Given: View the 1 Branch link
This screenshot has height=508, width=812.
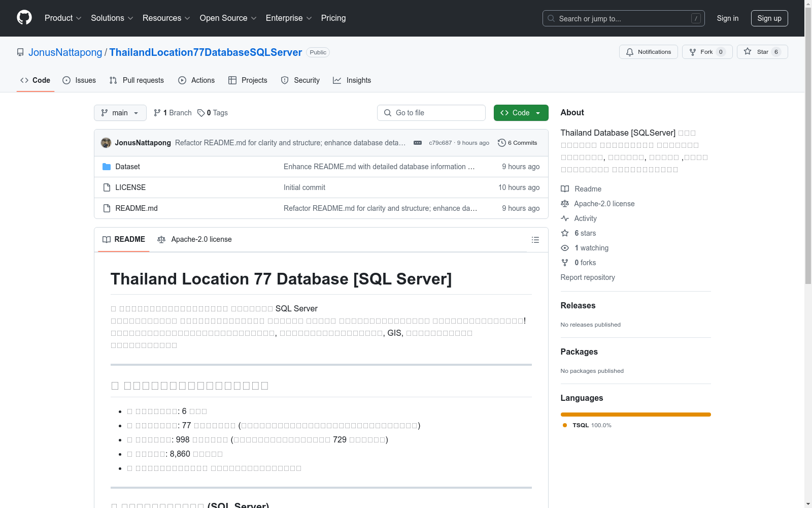Looking at the screenshot, I should [173, 113].
